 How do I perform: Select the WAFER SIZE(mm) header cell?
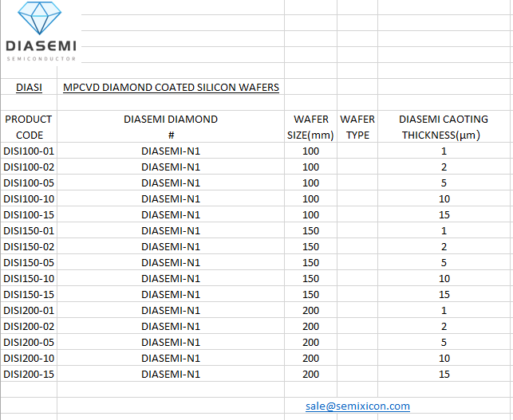(311, 127)
